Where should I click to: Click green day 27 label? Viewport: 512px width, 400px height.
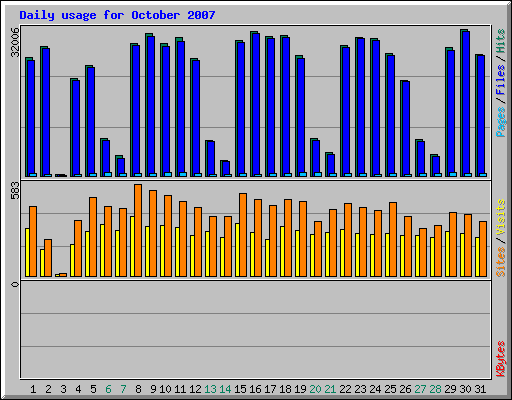point(420,389)
